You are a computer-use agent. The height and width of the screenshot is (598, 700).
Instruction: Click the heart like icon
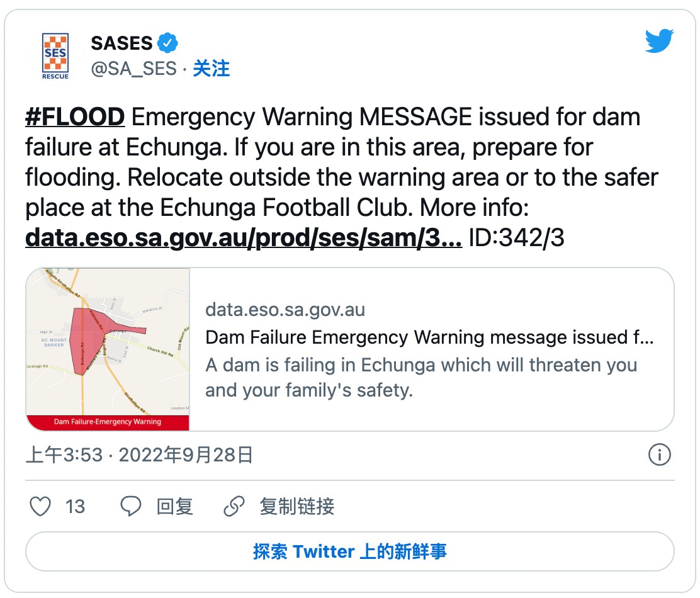pos(40,506)
